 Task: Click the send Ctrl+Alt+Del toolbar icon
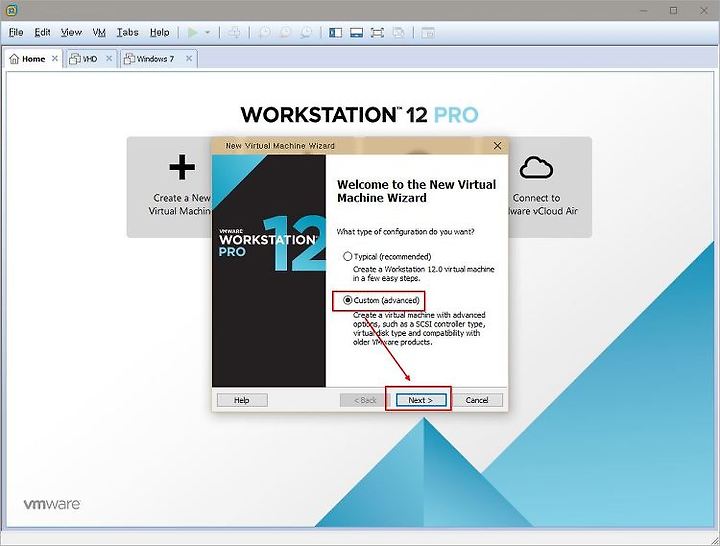click(234, 33)
